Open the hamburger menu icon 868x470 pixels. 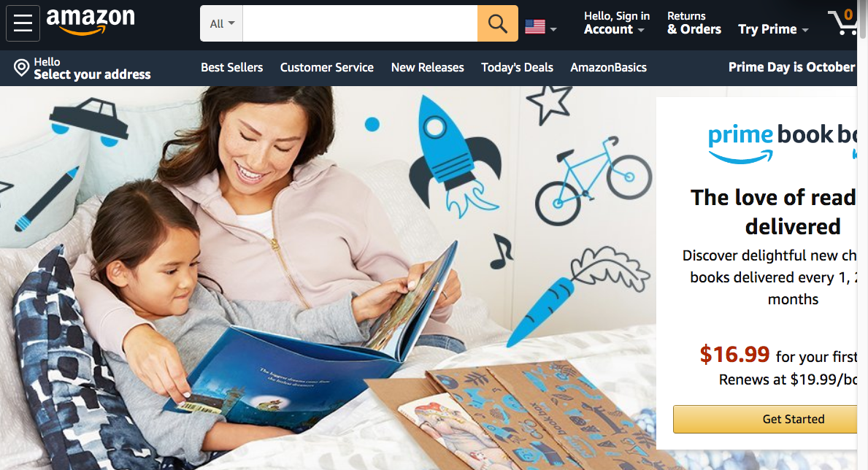pos(23,23)
